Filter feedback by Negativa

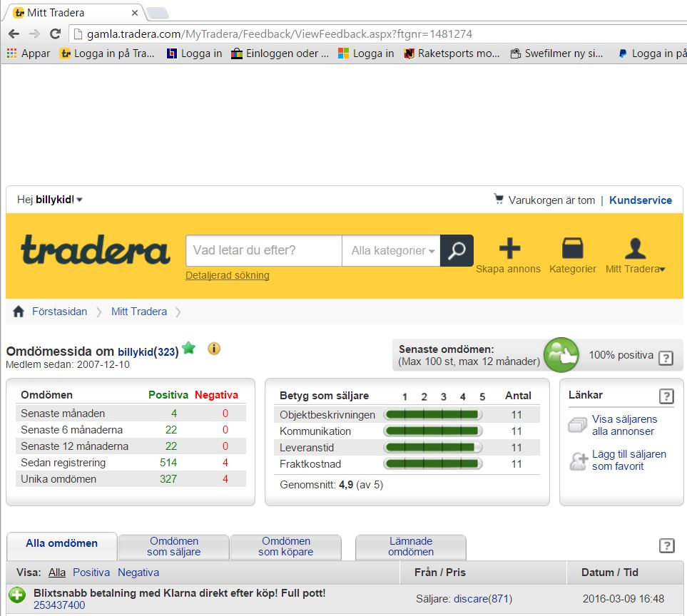[138, 573]
